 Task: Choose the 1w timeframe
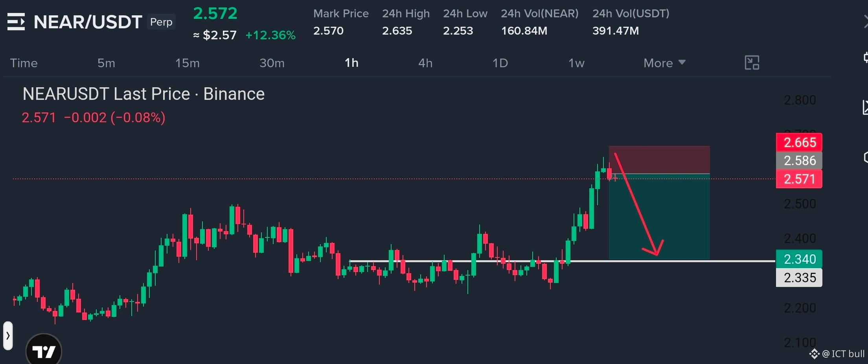576,63
